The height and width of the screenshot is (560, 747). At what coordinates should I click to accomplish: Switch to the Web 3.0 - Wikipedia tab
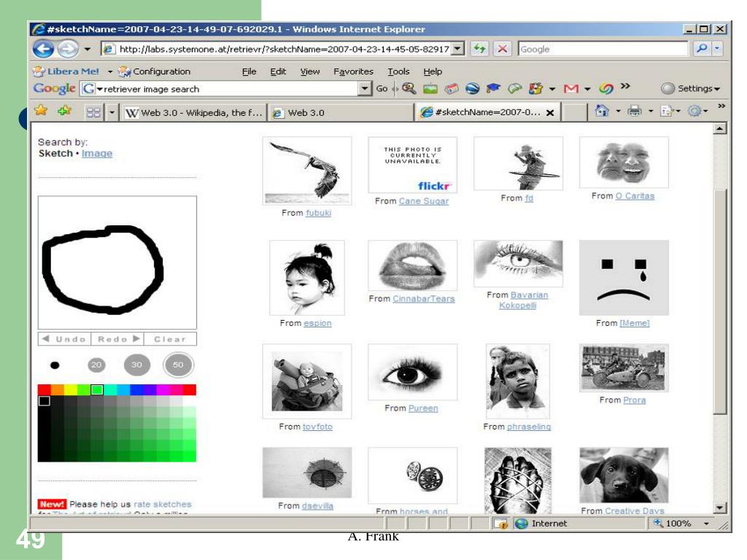pos(193,113)
